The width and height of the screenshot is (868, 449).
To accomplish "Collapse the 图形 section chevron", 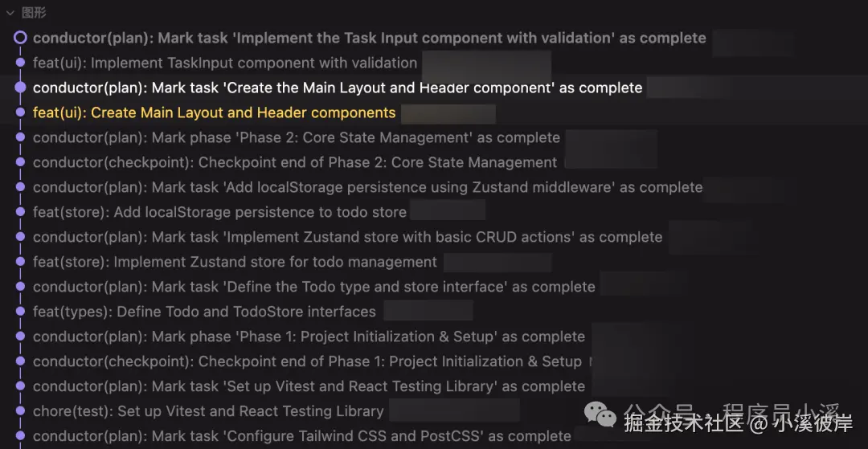I will 10,13.
